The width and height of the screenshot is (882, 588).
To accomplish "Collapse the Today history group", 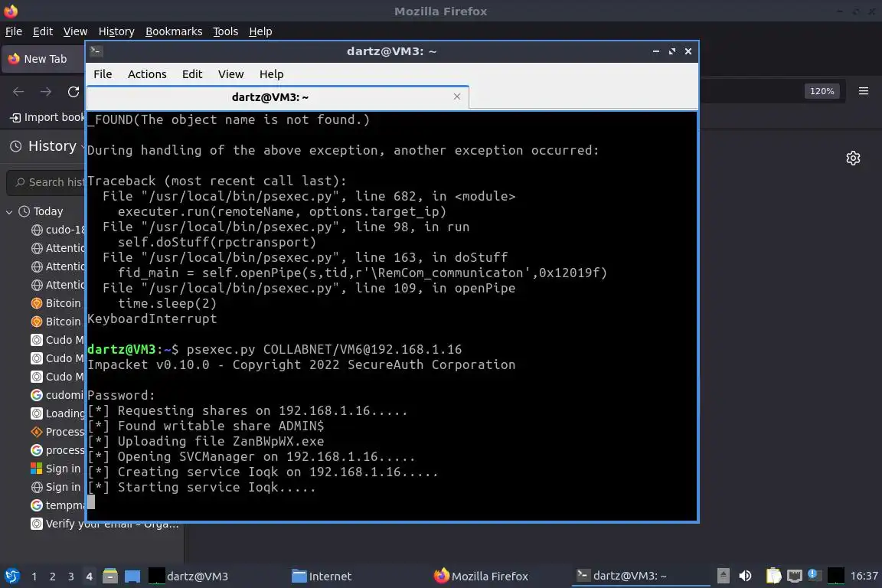I will point(9,212).
